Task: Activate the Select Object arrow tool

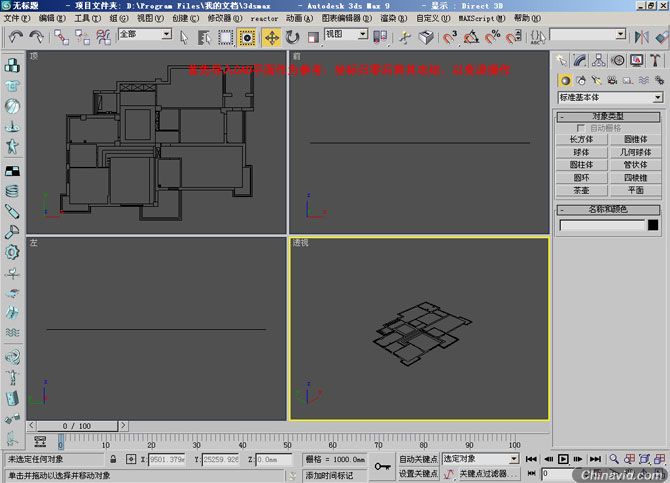Action: pos(184,38)
